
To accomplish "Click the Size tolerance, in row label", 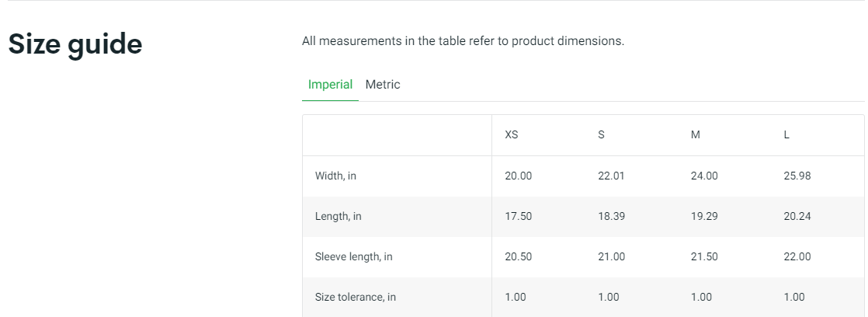I will point(355,298).
